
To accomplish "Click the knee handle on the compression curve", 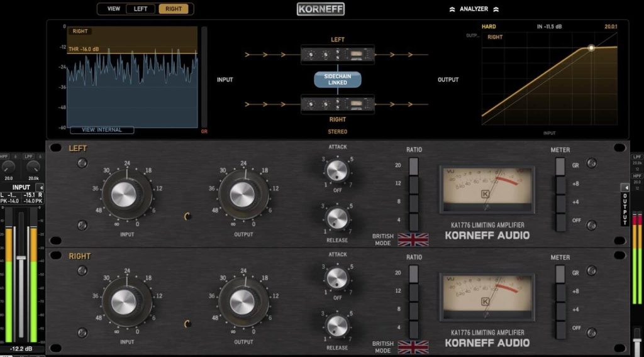I will 591,48.
